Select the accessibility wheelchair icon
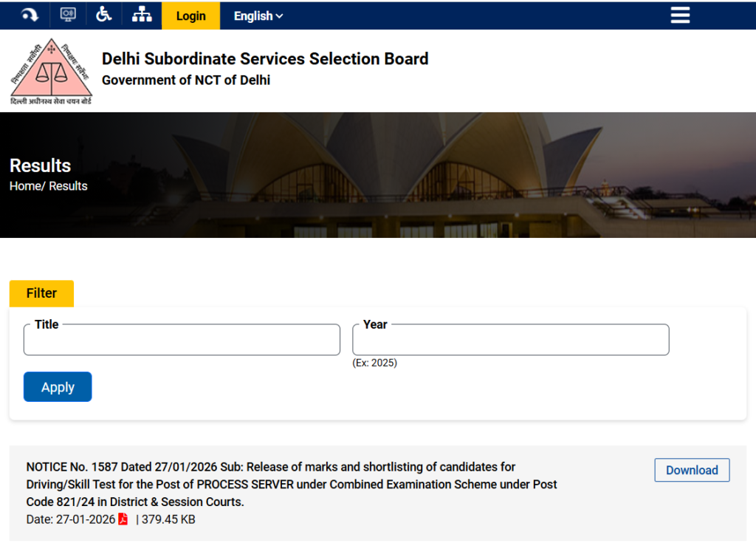This screenshot has width=756, height=543. (104, 15)
